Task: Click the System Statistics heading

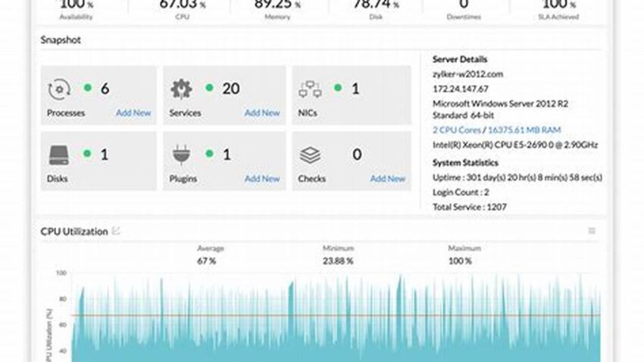Action: [x=465, y=163]
